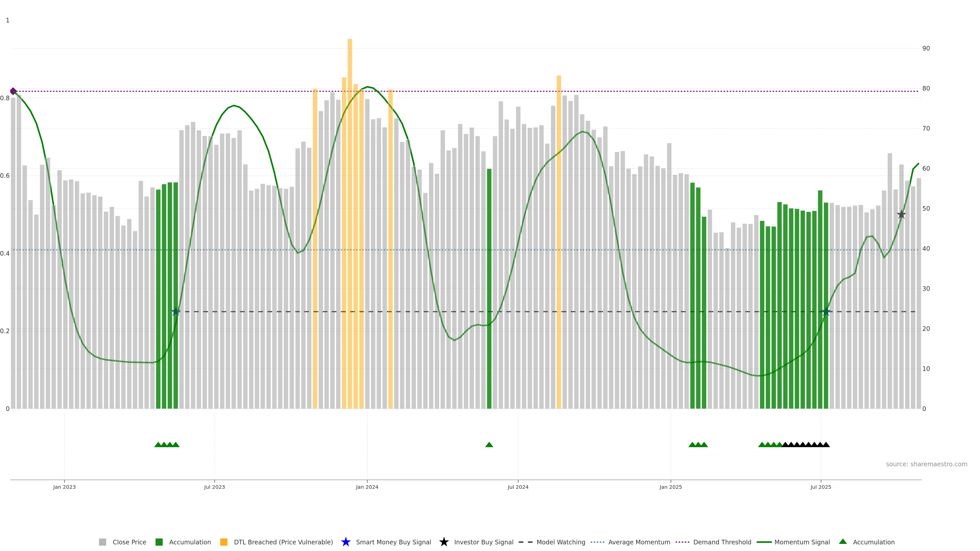Click the orange DTL Breached legend swatch

pos(224,542)
